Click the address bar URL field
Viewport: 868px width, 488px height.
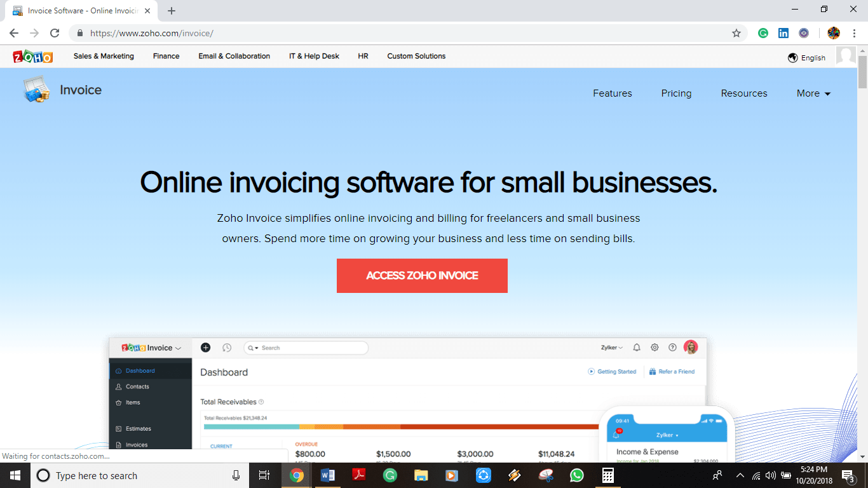(x=407, y=33)
